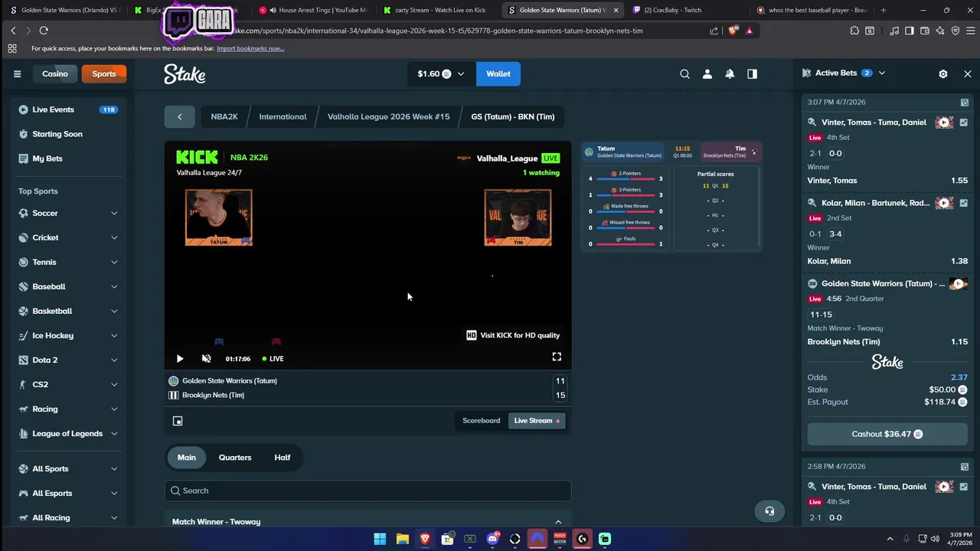This screenshot has height=551, width=980.
Task: Open the user profile icon
Action: 707,74
